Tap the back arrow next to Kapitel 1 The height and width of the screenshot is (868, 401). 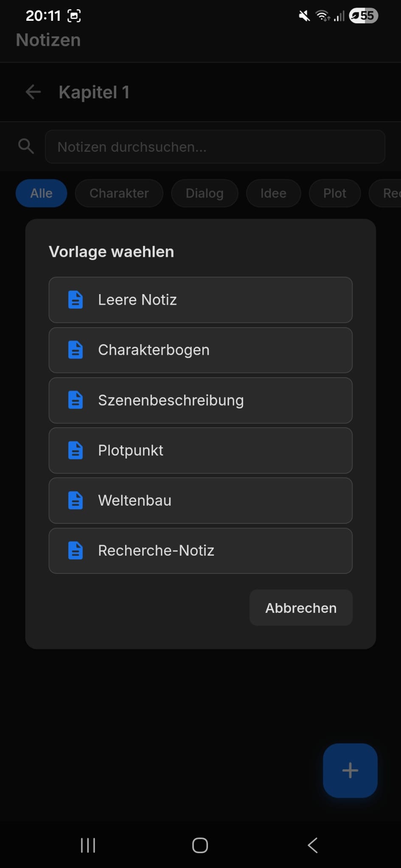(x=33, y=92)
